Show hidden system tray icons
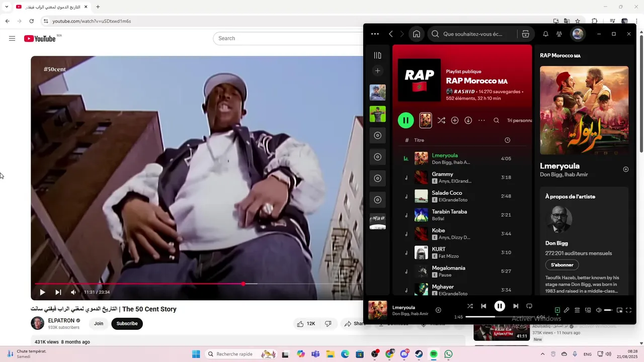 point(542,354)
